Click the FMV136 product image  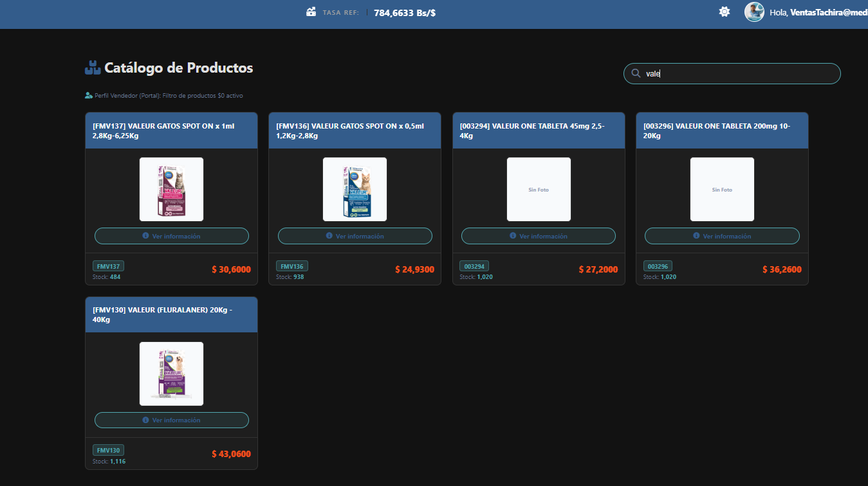click(355, 189)
